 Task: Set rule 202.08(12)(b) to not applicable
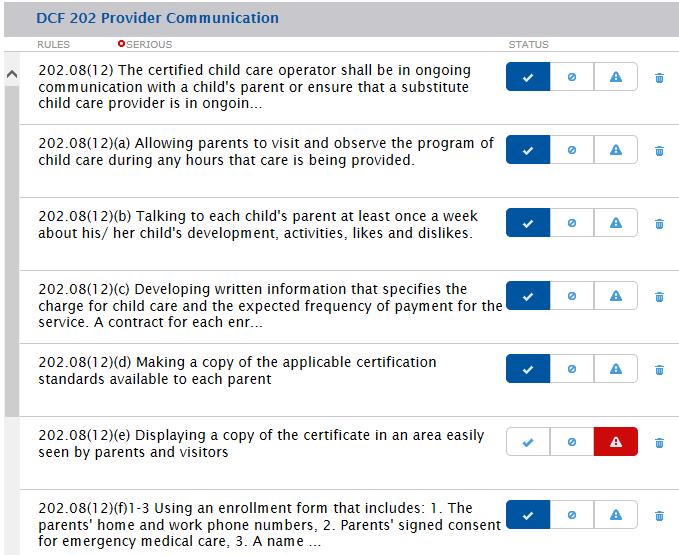click(x=572, y=223)
